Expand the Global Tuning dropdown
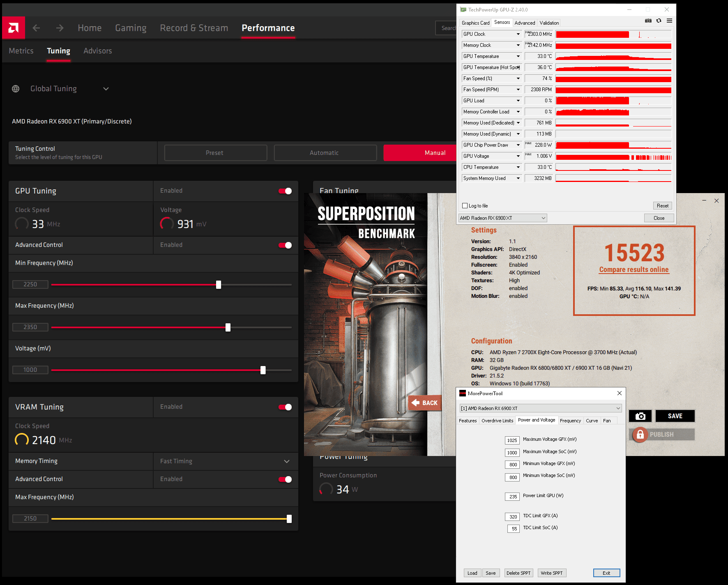Viewport: 728px width, 585px height. [106, 89]
